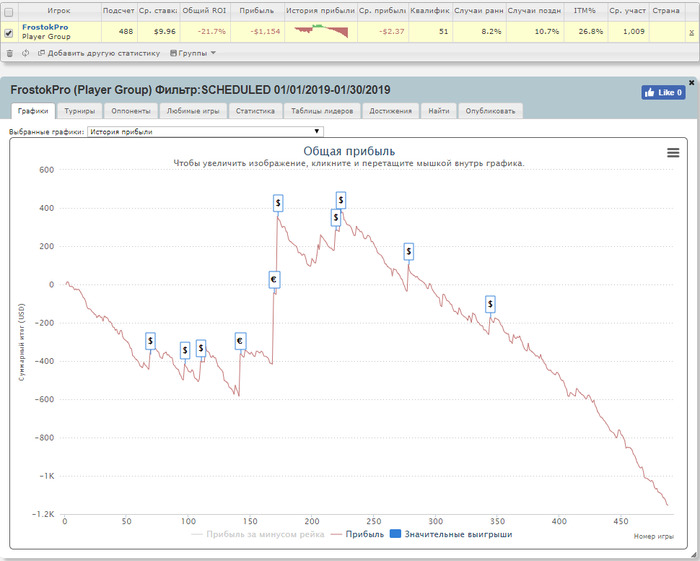Open the 'Статистика' tab
This screenshot has height=561, width=700.
tap(255, 111)
